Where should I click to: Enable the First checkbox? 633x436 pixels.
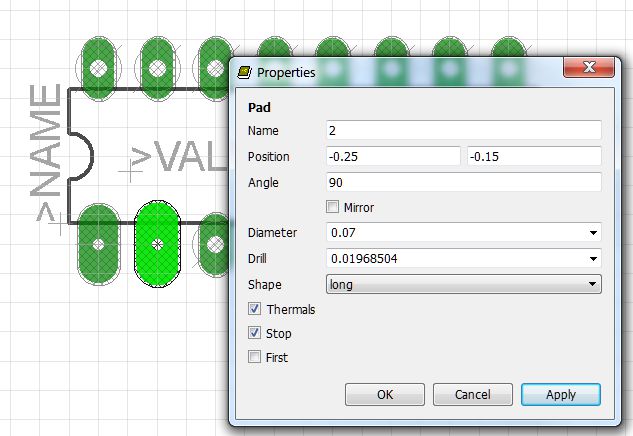click(254, 357)
